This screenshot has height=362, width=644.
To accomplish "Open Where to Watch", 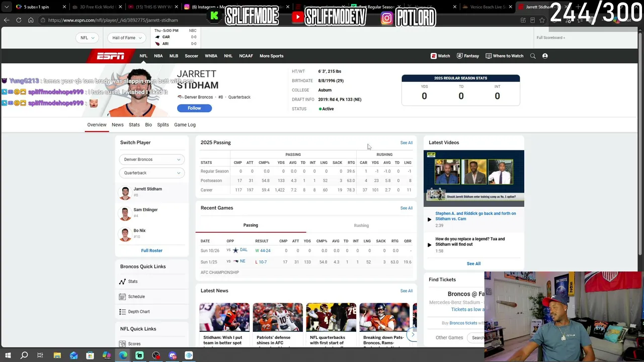I will (x=505, y=56).
